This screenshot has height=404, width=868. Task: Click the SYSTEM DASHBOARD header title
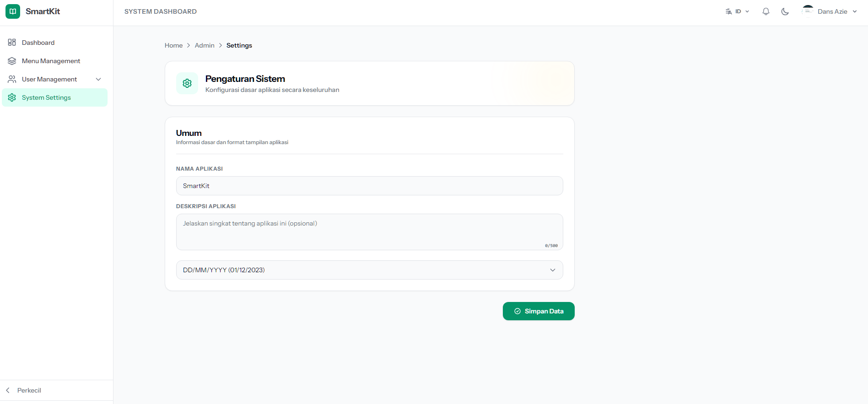tap(161, 11)
